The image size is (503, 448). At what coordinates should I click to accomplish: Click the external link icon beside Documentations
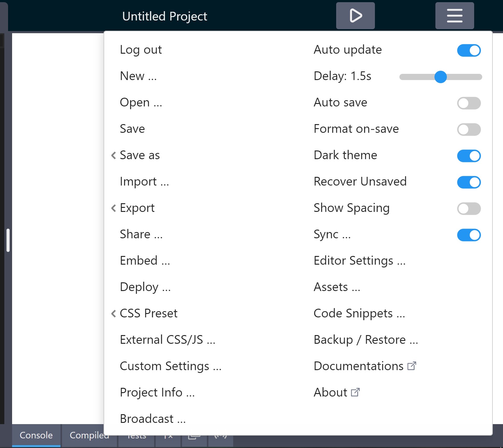(x=412, y=366)
